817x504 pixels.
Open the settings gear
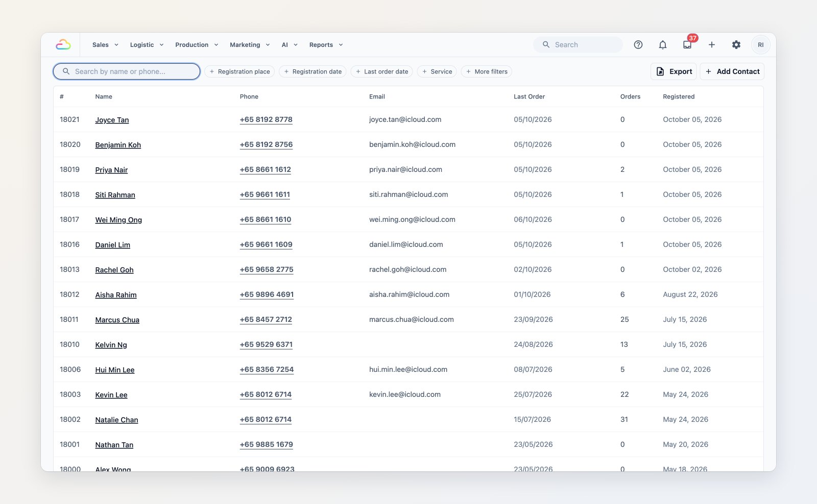tap(736, 45)
